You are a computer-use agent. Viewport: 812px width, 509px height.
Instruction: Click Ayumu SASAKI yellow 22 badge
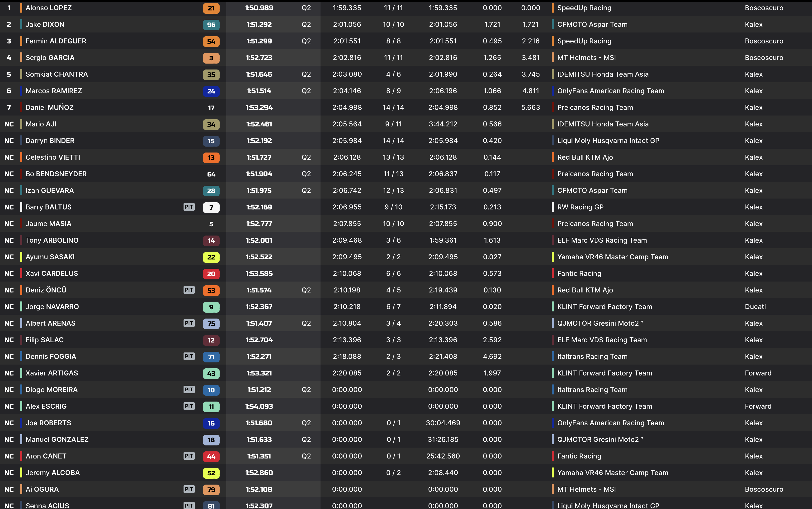[x=211, y=257]
